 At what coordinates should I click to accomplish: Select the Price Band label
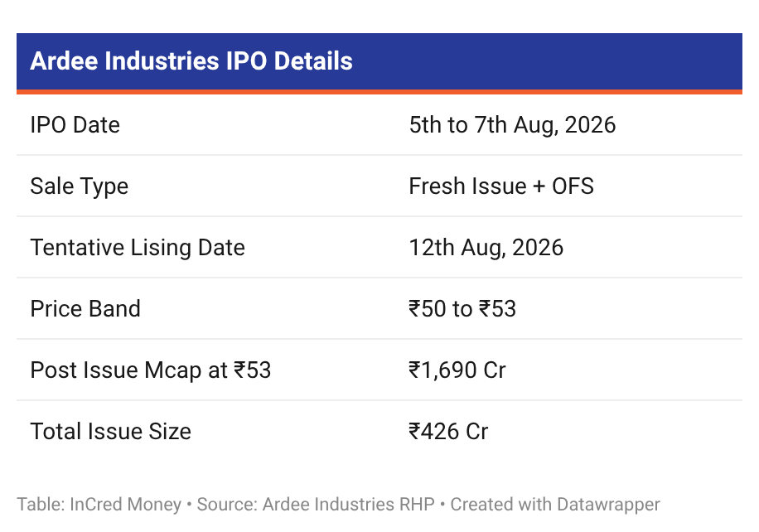[x=85, y=309]
